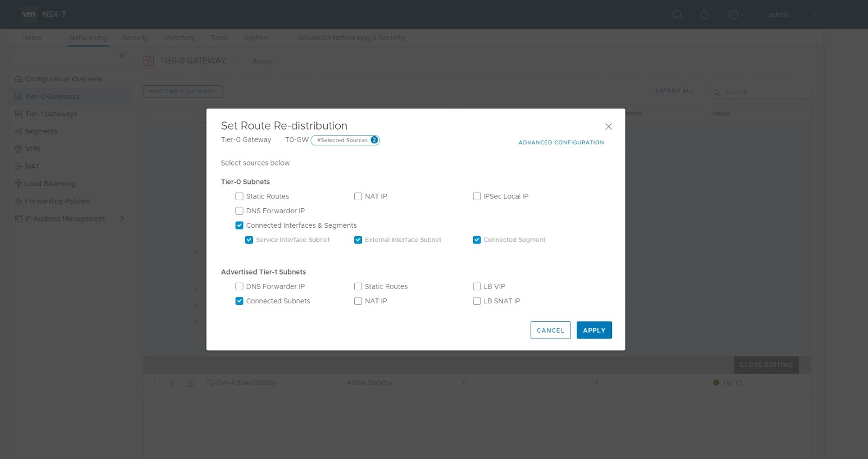868x459 pixels.
Task: Switch to the Security tab
Action: (x=135, y=38)
